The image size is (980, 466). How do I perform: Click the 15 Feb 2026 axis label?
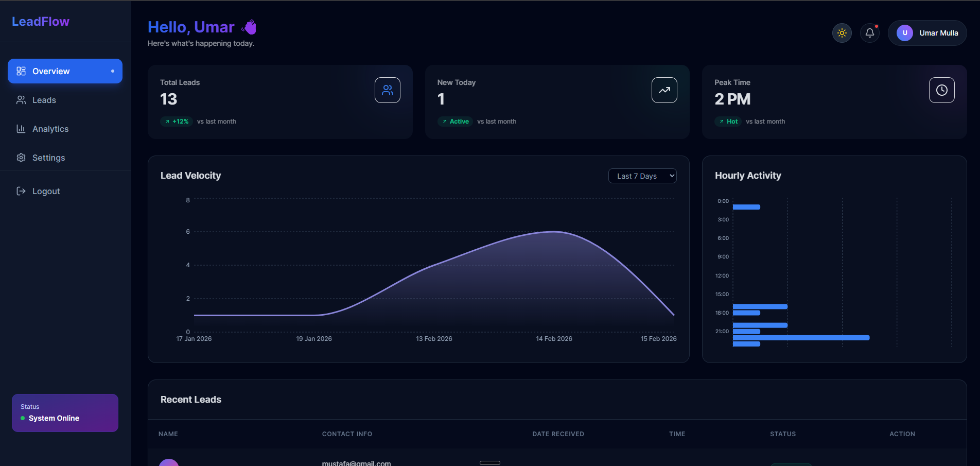point(659,339)
